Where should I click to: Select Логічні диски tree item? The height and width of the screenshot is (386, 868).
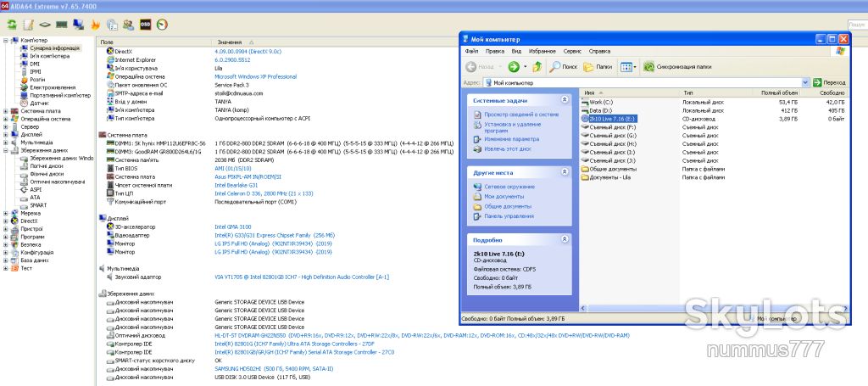point(47,166)
